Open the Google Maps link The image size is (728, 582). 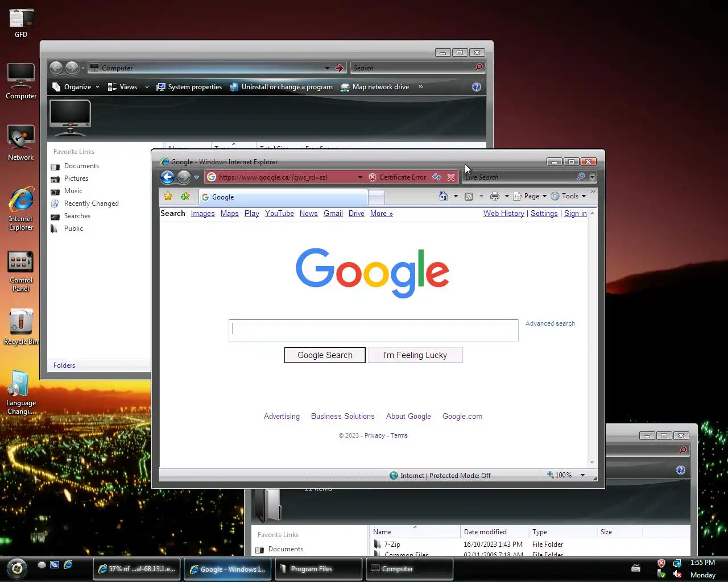coord(230,214)
